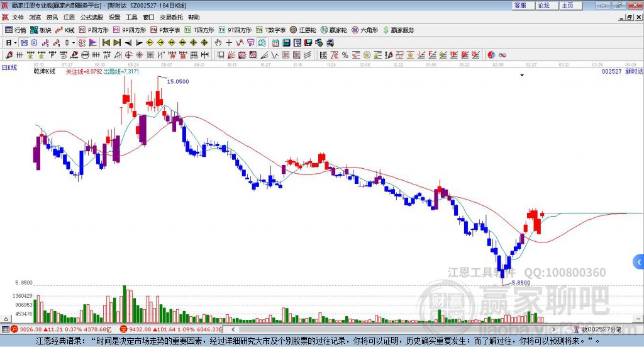Select the Gann fan lines tool
The width and height of the screenshot is (644, 347).
click(x=231, y=55)
